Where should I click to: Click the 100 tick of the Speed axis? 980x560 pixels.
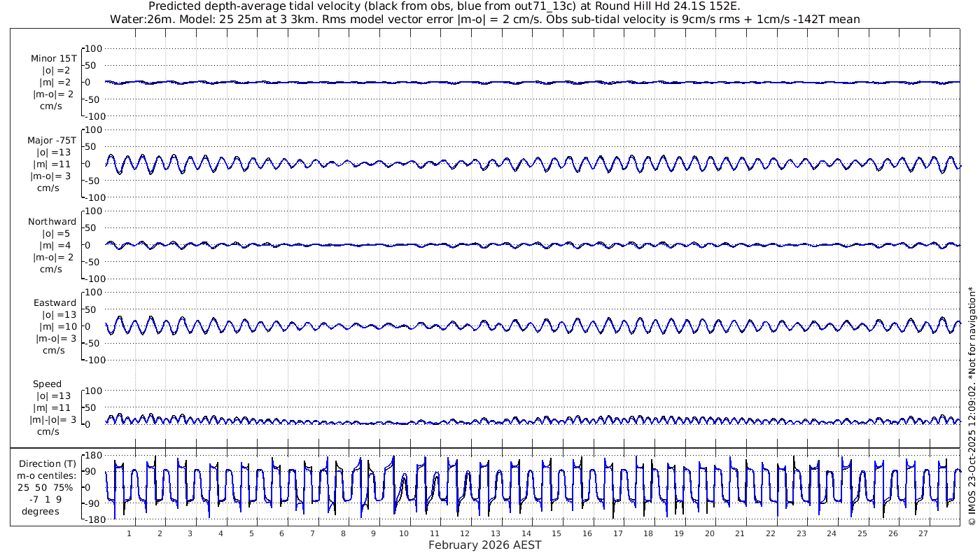[94, 390]
